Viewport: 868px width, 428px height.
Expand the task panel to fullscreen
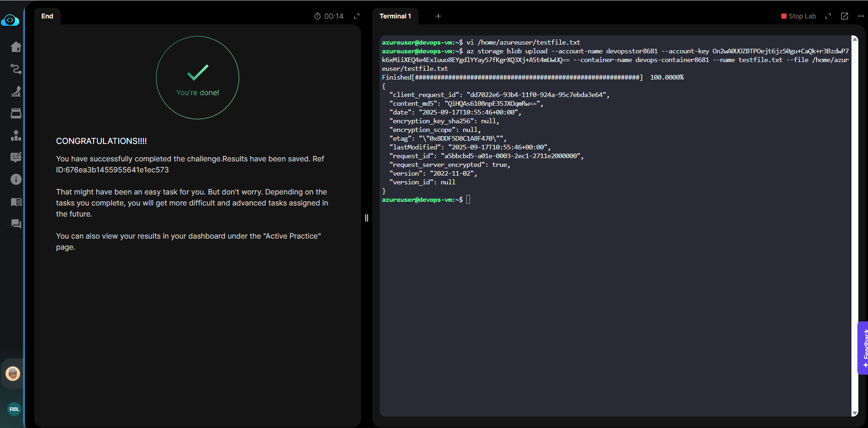click(x=357, y=16)
